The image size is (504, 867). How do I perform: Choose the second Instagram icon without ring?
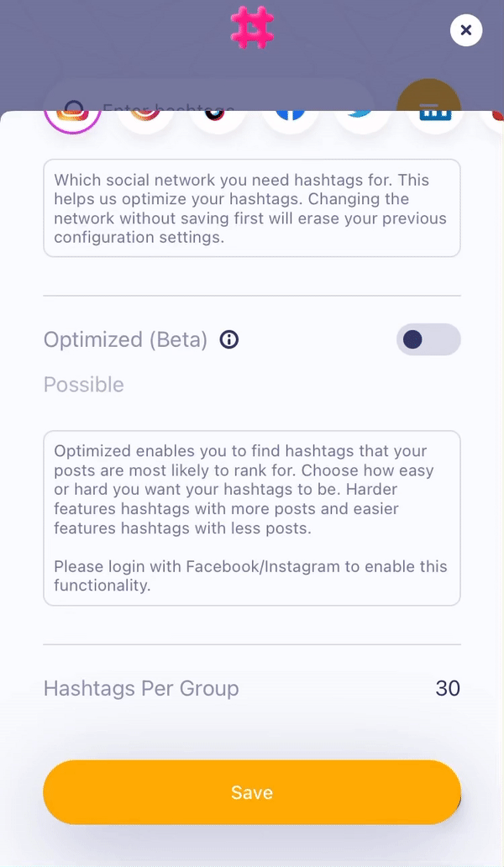point(145,121)
